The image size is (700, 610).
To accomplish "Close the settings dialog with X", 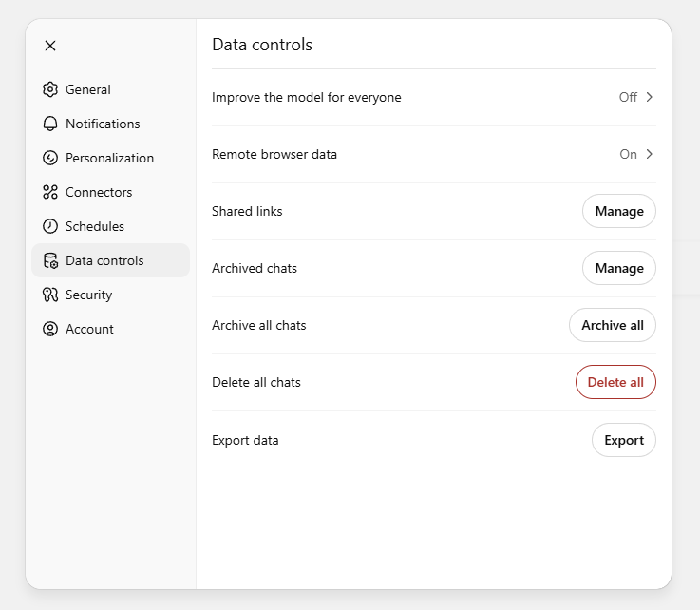I will click(x=50, y=46).
